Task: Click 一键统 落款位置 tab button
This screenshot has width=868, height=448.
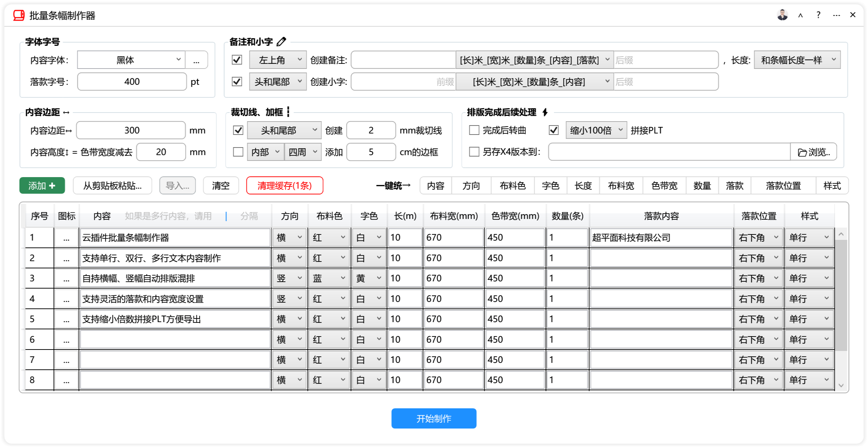Action: 783,186
